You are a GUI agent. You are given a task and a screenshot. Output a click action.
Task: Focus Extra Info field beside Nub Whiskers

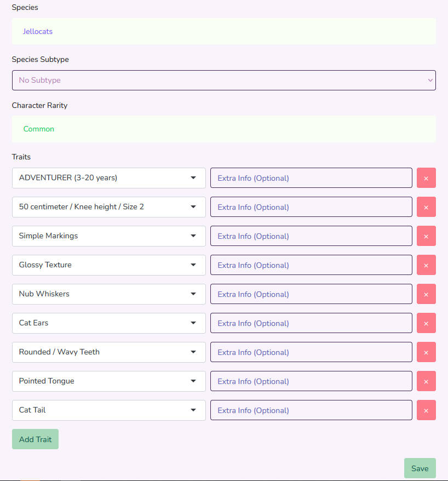[x=311, y=294]
